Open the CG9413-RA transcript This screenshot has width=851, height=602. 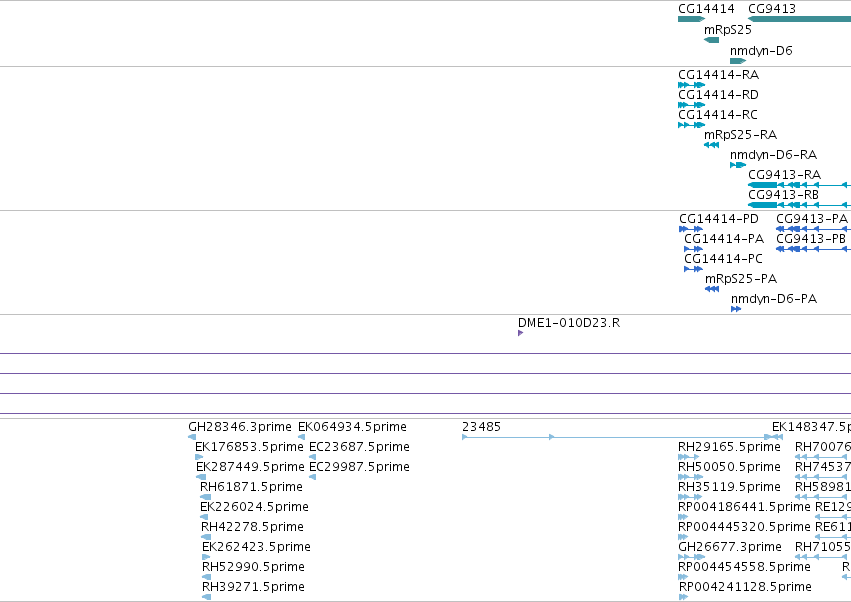[x=799, y=186]
